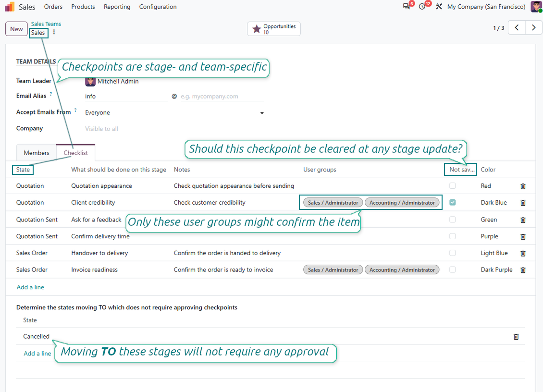Go to the next record arrow
Image resolution: width=543 pixels, height=392 pixels.
pos(534,28)
